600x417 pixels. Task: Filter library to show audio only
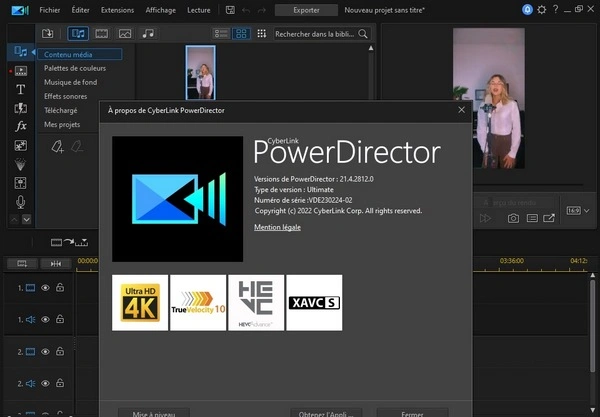coord(149,33)
